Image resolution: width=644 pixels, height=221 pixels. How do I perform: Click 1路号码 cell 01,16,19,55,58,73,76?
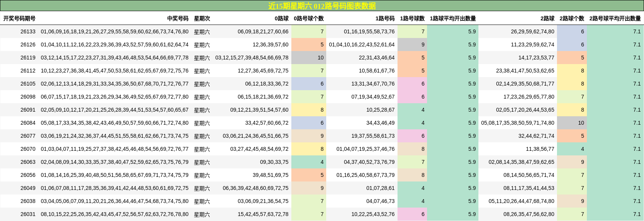(369, 31)
